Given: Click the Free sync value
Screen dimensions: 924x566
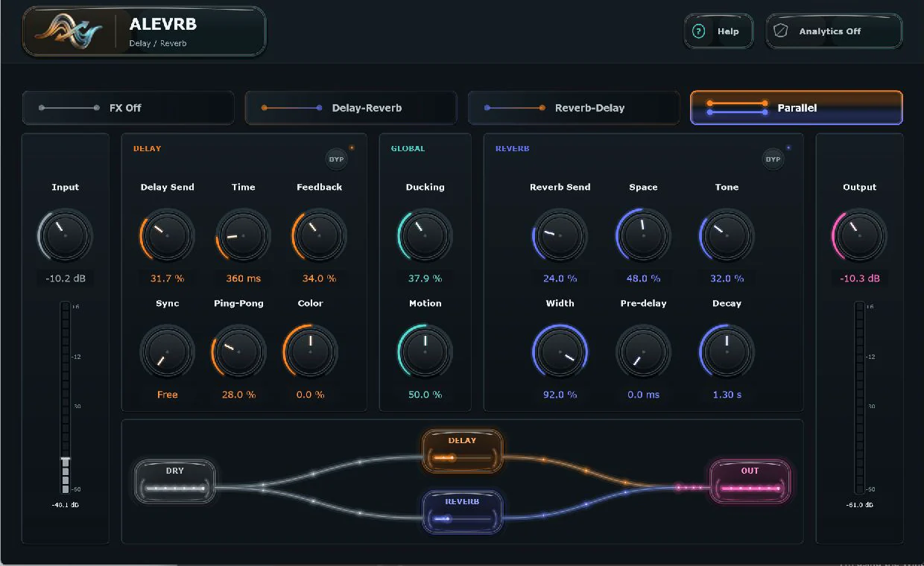Looking at the screenshot, I should click(x=167, y=395).
